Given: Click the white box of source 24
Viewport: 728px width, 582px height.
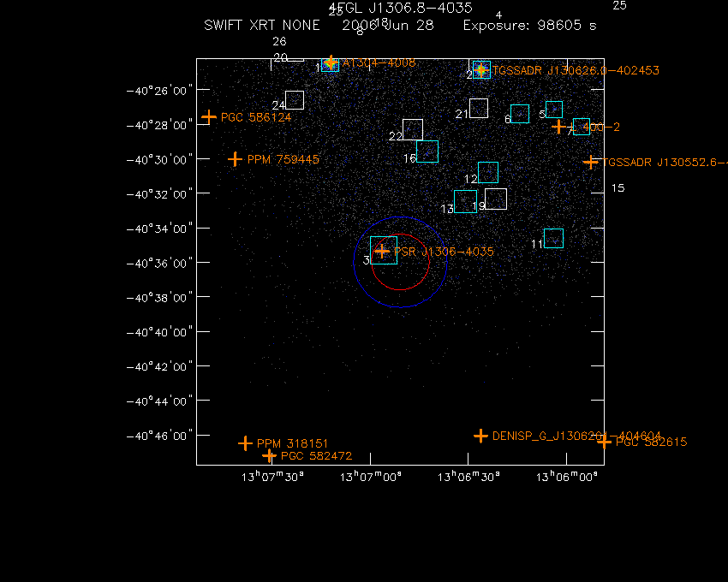Looking at the screenshot, I should (295, 100).
